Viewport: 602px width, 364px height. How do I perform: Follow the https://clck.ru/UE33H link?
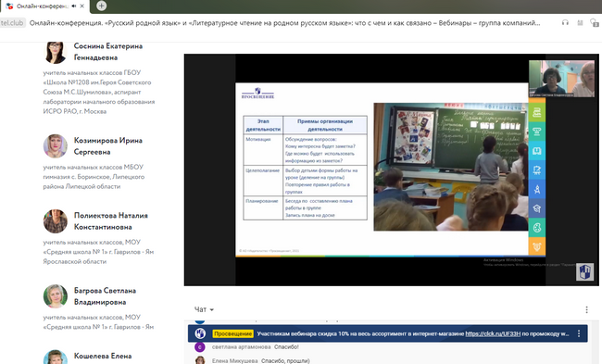493,333
